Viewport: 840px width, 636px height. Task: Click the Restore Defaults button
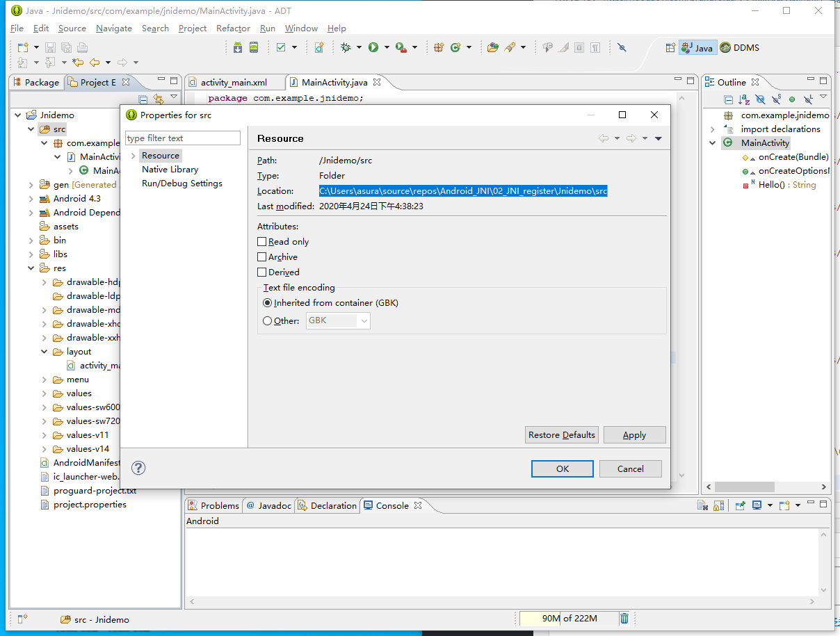click(562, 435)
